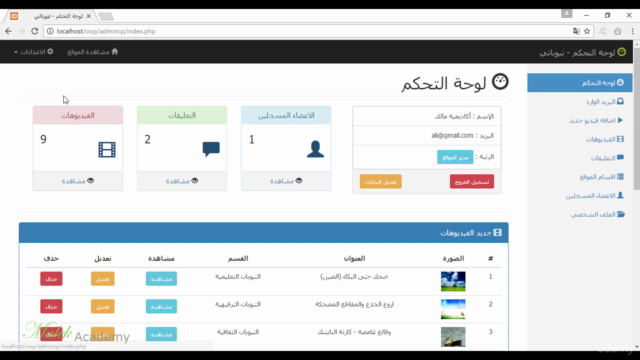
Task: Click the translate icon in address bar
Action: point(576,31)
